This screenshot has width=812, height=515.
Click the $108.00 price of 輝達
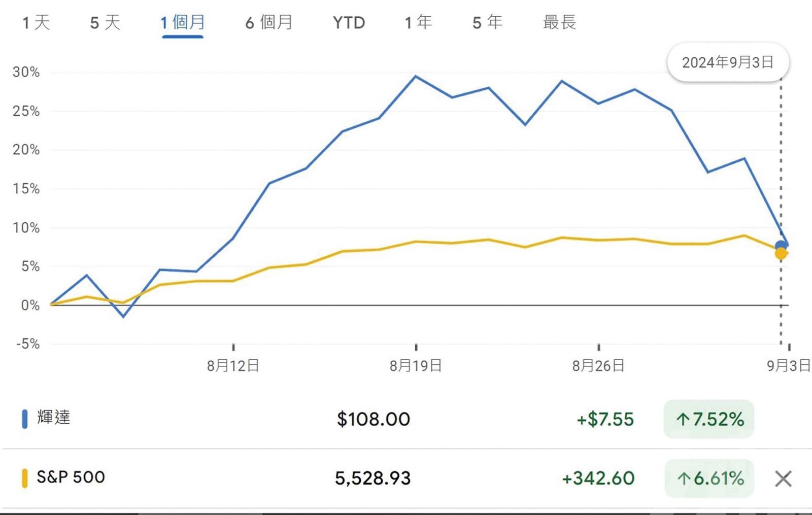(374, 419)
